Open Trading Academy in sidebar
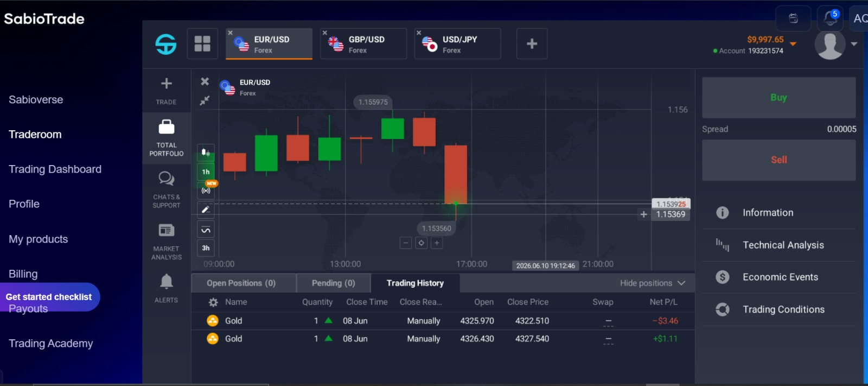 click(50, 344)
